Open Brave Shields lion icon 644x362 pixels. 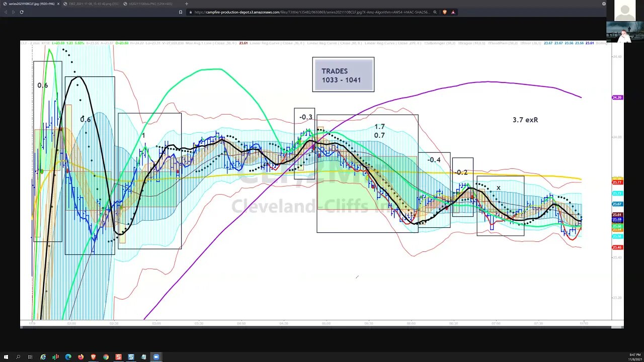tap(445, 12)
